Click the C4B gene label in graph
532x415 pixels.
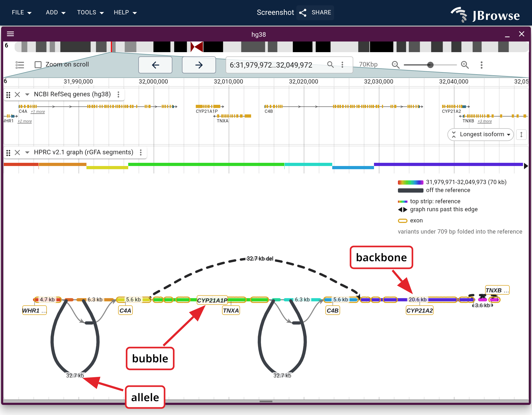(332, 310)
